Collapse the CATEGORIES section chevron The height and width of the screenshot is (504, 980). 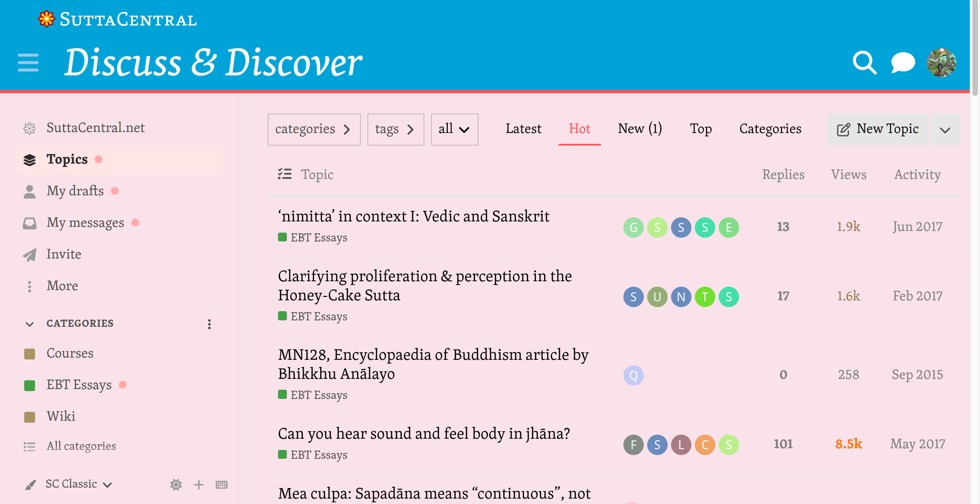(30, 324)
